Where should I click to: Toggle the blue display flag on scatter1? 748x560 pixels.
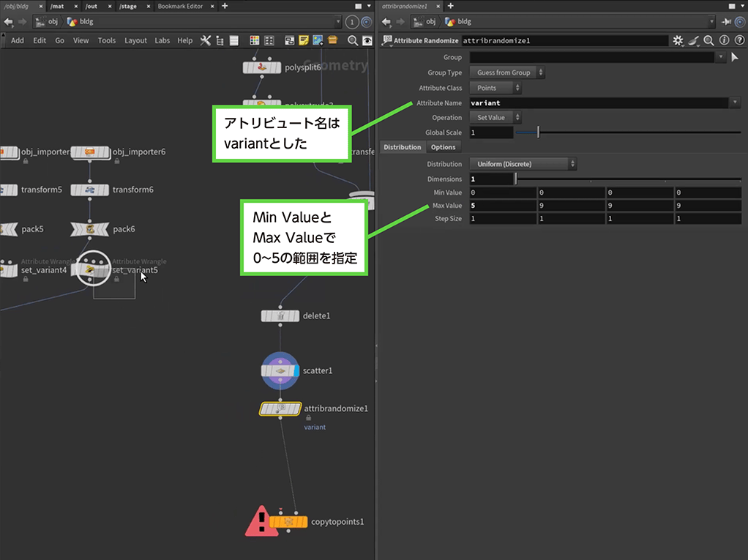(296, 371)
